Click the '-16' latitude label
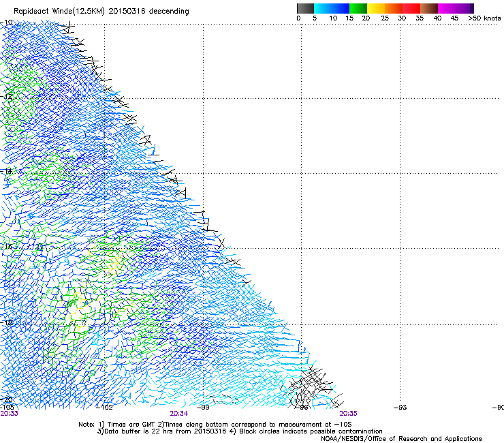The height and width of the screenshot is (443, 504). click(x=6, y=247)
